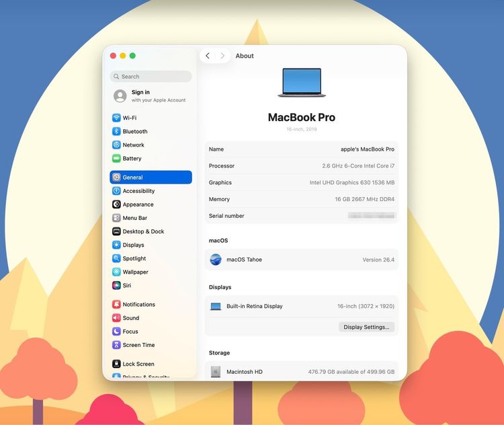
Task: Click the Notifications bell icon
Action: [x=116, y=305]
